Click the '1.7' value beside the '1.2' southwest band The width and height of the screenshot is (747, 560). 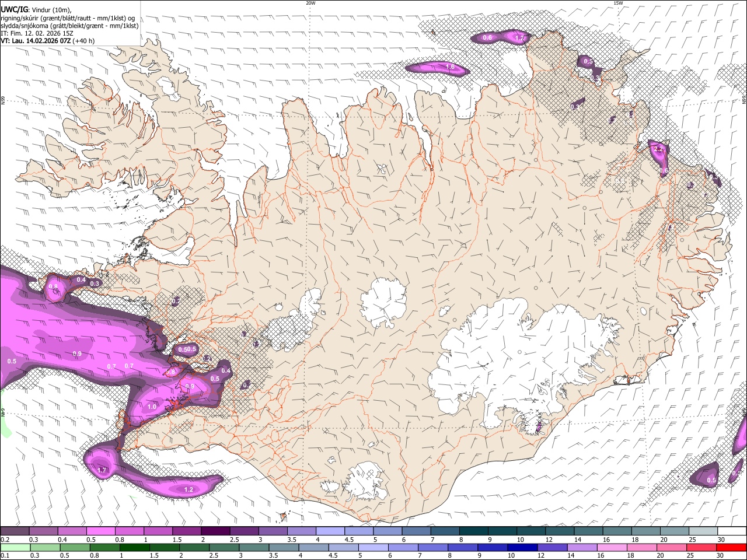(102, 470)
